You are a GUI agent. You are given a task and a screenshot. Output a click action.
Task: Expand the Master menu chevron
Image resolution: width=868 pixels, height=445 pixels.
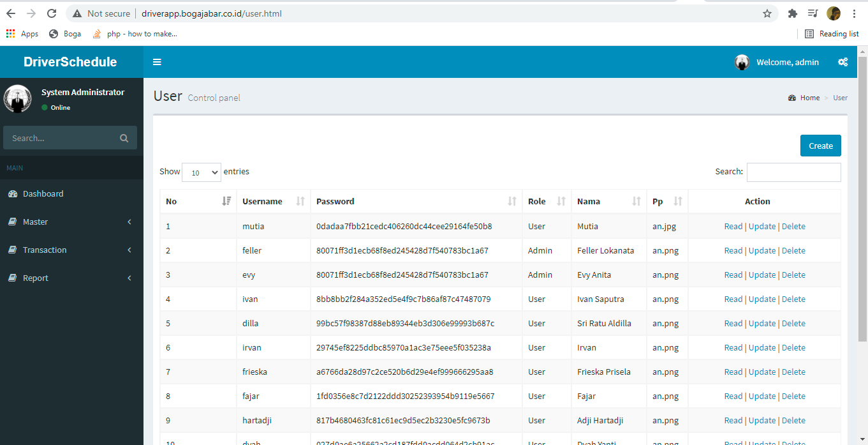click(129, 222)
